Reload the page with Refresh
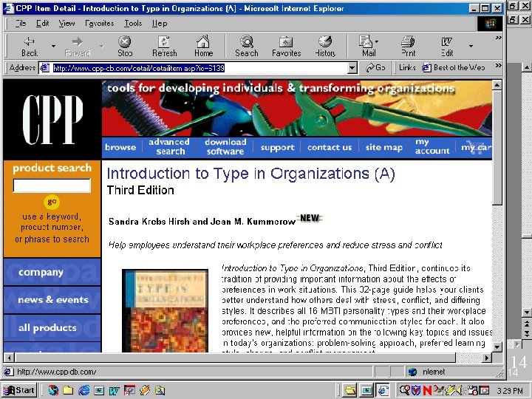Screen dimensions: 532x399 [164, 46]
